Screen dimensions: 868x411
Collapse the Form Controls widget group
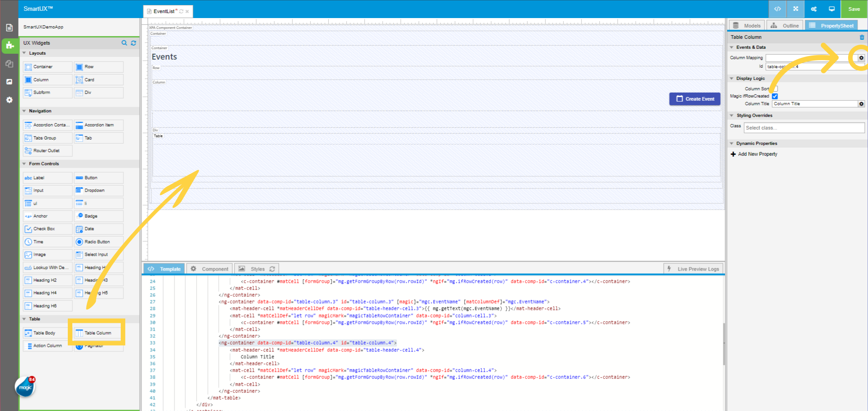(24, 163)
